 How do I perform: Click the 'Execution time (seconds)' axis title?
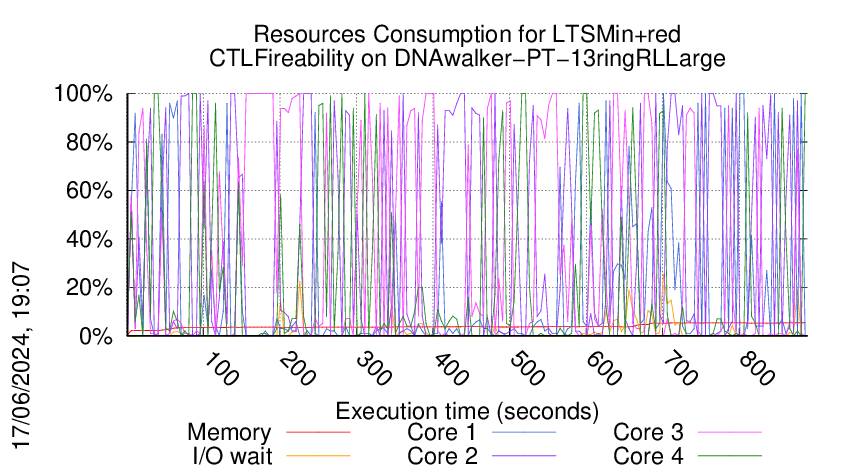coord(467,411)
